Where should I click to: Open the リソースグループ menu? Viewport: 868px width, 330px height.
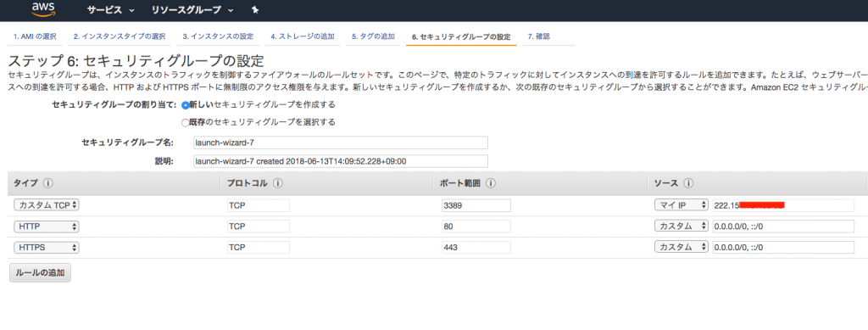pyautogui.click(x=192, y=10)
